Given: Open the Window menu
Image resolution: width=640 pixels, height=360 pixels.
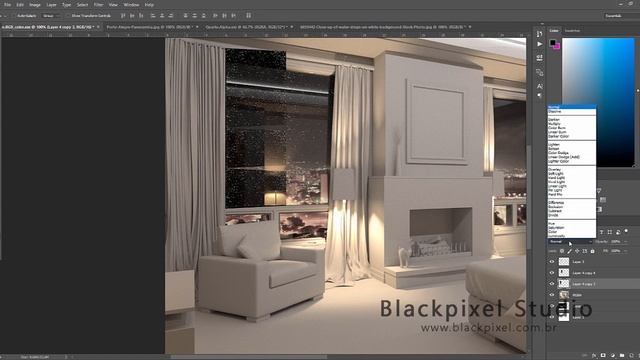Looking at the screenshot, I should coord(131,5).
